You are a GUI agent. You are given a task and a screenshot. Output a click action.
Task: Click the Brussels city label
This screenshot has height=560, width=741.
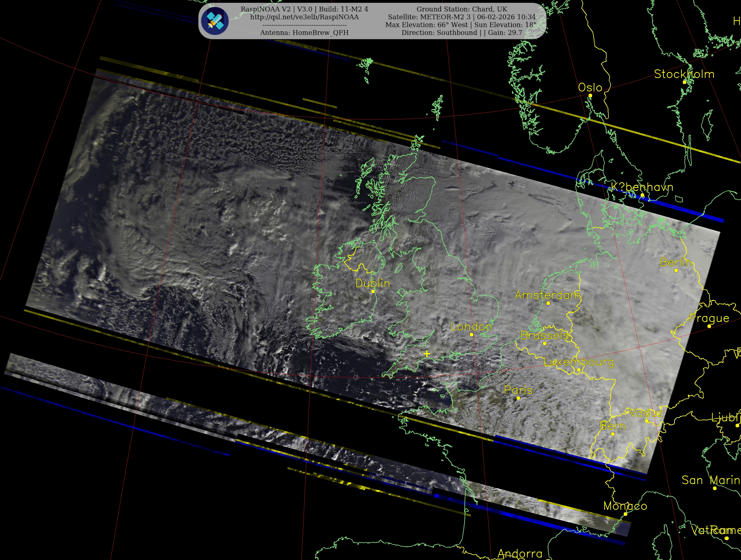tap(544, 336)
